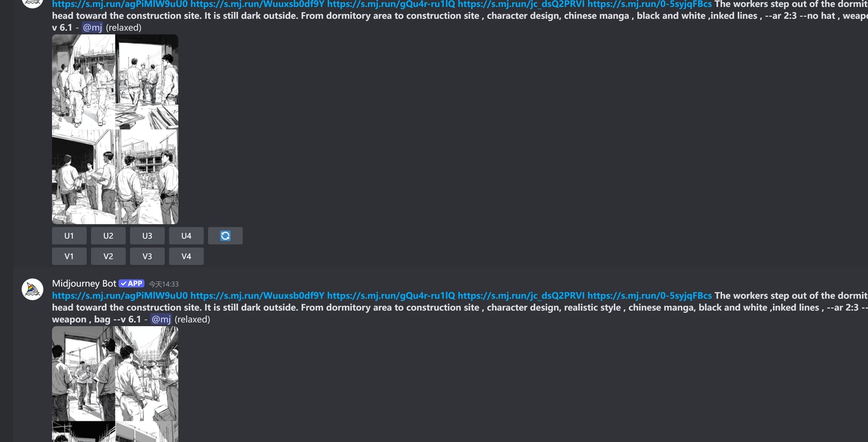Open agPiMlW9uU0 link beside Midjourney Bot avatar
Screen dimensions: 868x442
click(x=120, y=295)
